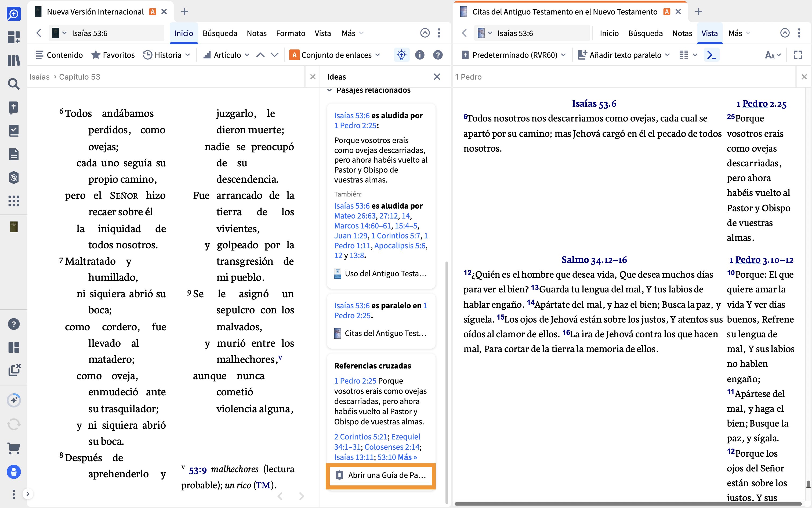Open the columns layout dropdown
Image resolution: width=812 pixels, height=508 pixels.
pyautogui.click(x=688, y=55)
